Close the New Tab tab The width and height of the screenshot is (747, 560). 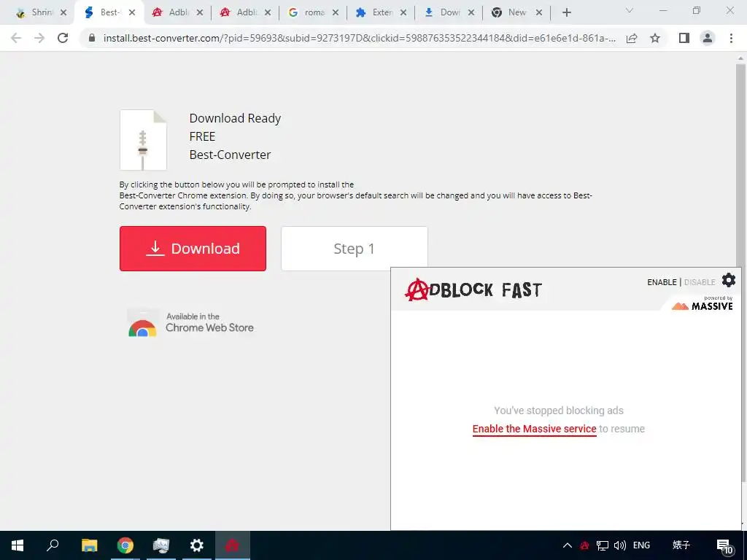tap(539, 13)
